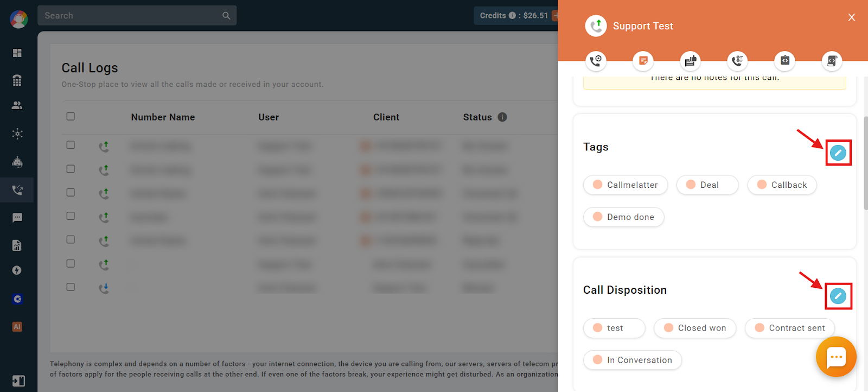Image resolution: width=868 pixels, height=392 pixels.
Task: Open the Users group icon in sidebar
Action: (17, 105)
